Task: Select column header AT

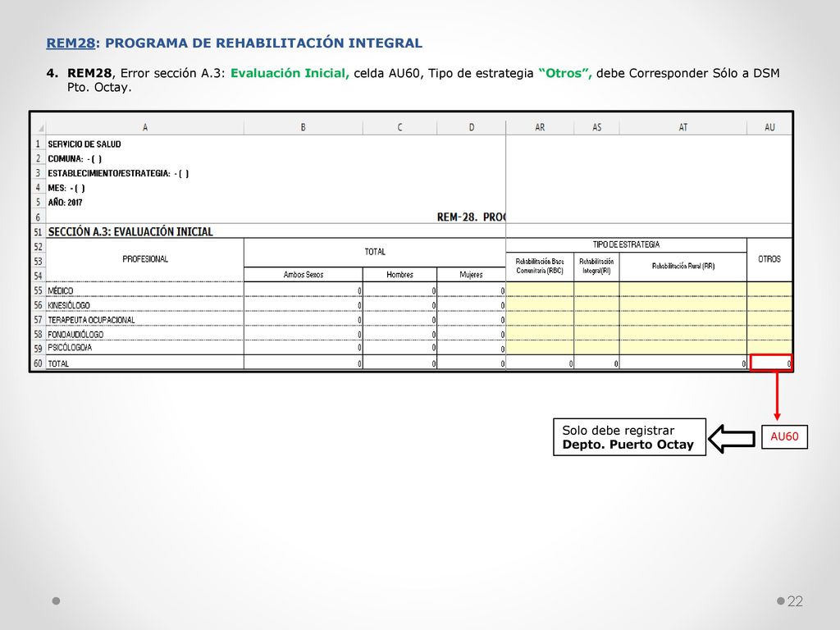Action: click(x=683, y=127)
